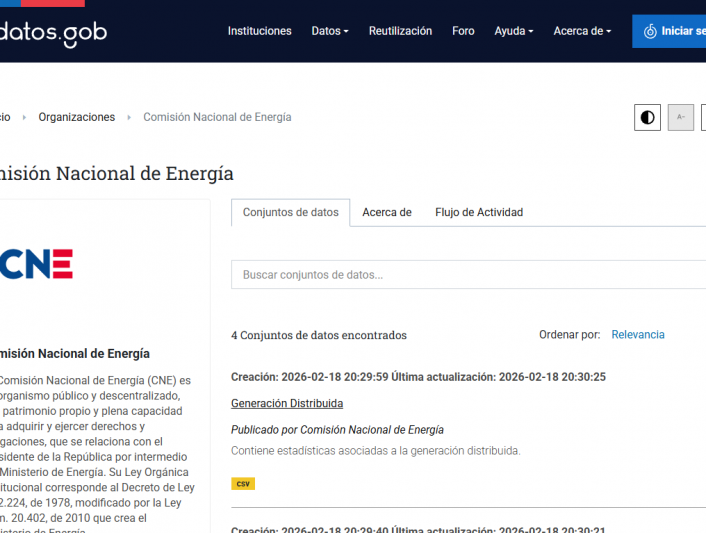Viewport: 706px width, 533px height.
Task: Open the Generación Distribuida dataset link
Action: pyautogui.click(x=287, y=404)
